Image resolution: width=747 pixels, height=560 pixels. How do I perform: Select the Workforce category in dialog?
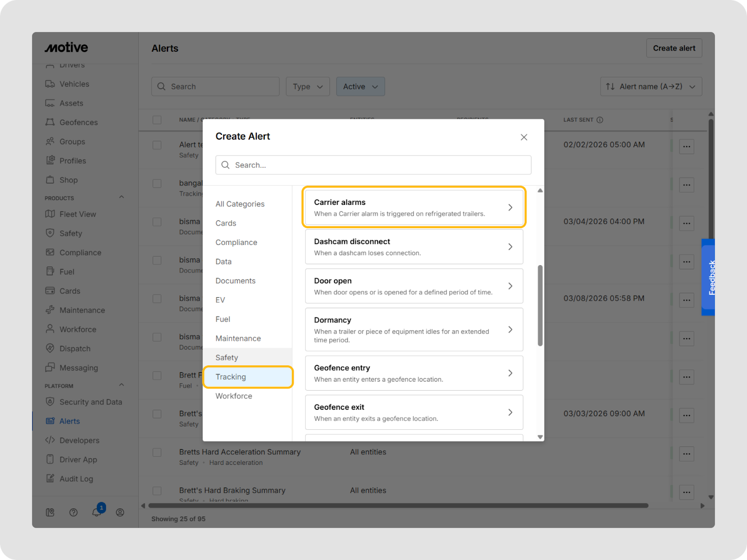[x=234, y=396]
